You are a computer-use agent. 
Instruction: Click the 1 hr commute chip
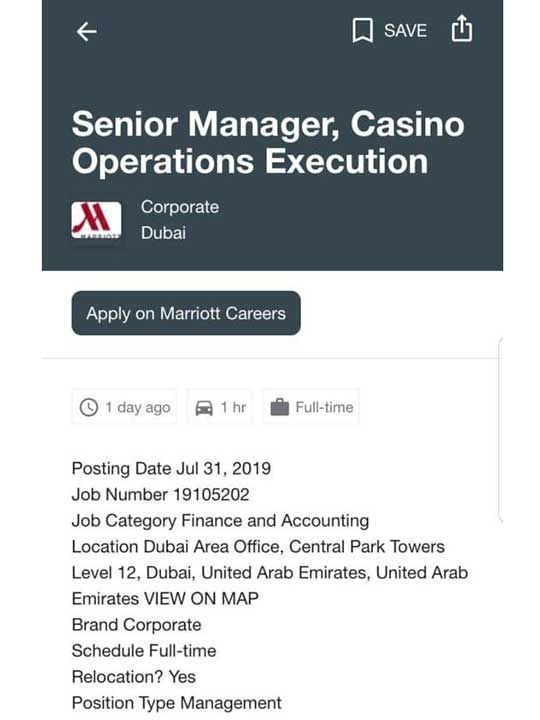click(x=220, y=407)
